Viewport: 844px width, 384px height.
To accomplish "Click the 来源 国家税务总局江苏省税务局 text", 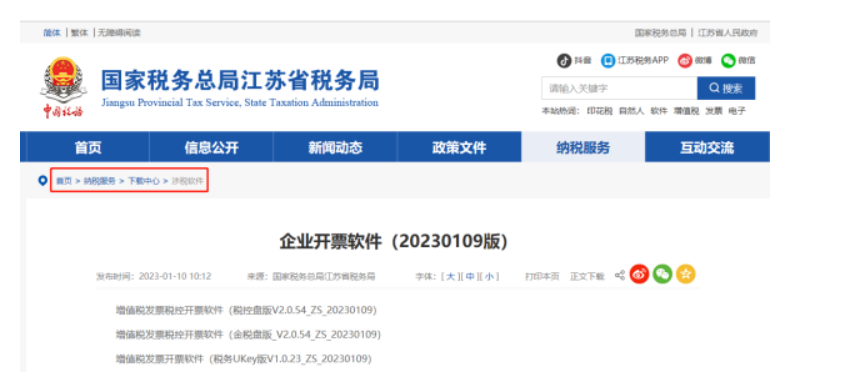I will pos(311,276).
